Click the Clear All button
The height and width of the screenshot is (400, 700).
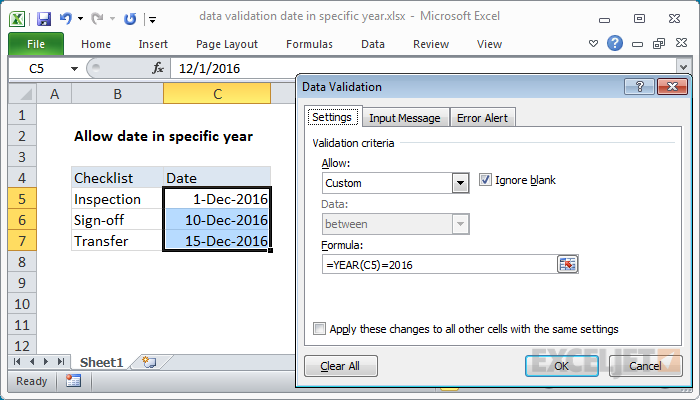tap(341, 366)
